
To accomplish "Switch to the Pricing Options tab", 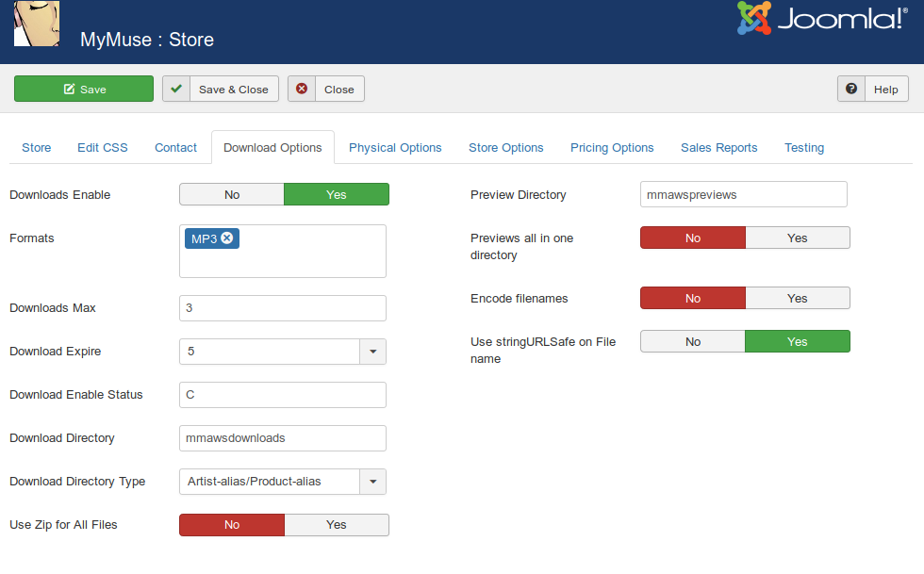I will (612, 147).
